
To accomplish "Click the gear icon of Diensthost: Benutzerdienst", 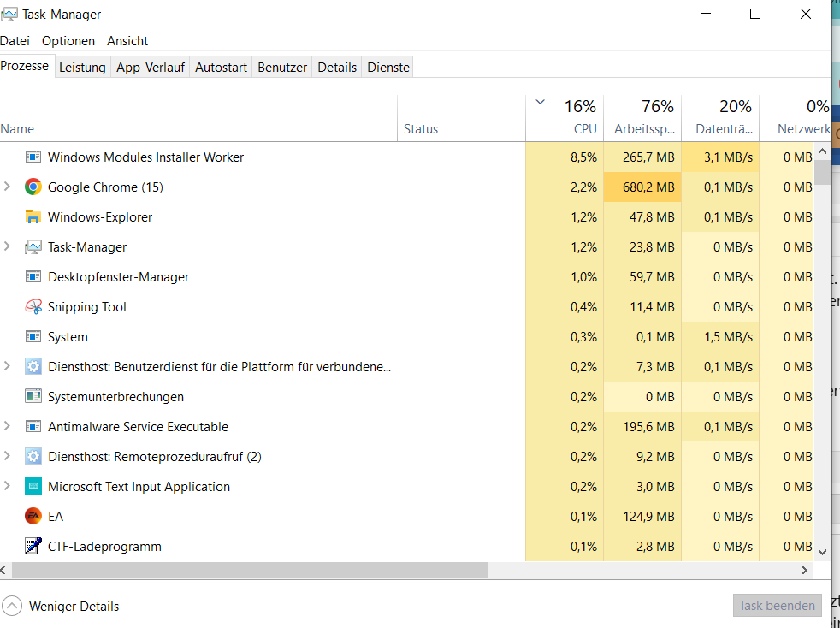I will point(33,367).
